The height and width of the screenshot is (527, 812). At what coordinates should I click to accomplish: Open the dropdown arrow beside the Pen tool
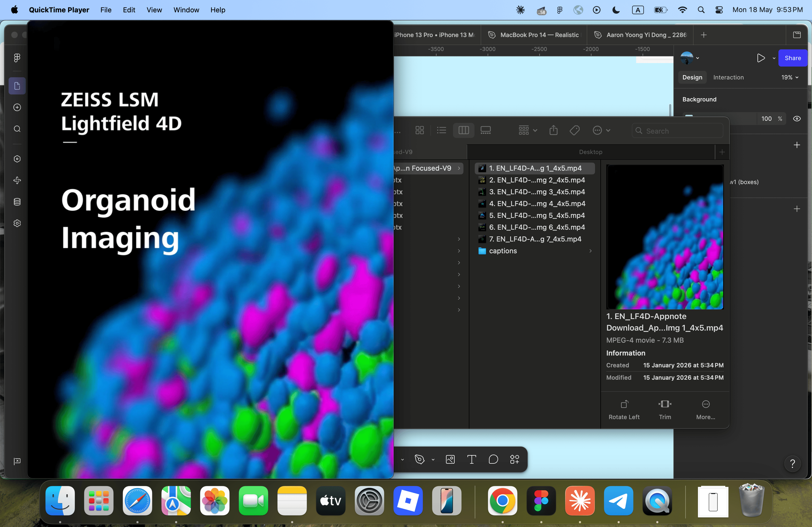pyautogui.click(x=433, y=459)
